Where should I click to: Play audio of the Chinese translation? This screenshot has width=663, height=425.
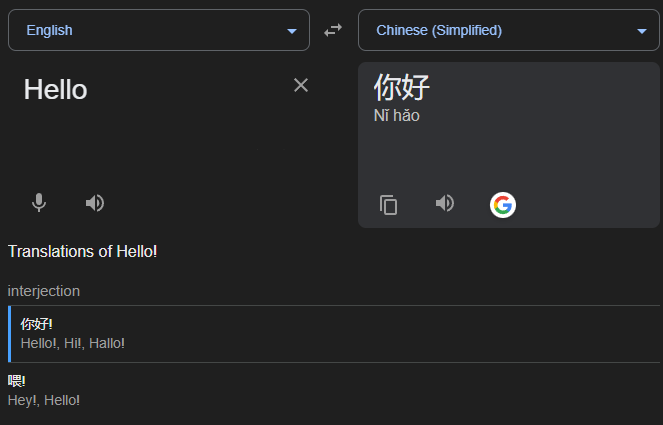(445, 204)
